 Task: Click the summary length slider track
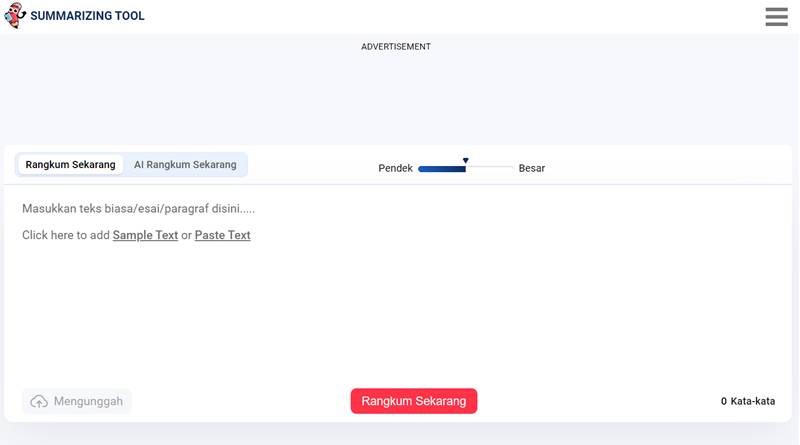click(465, 168)
